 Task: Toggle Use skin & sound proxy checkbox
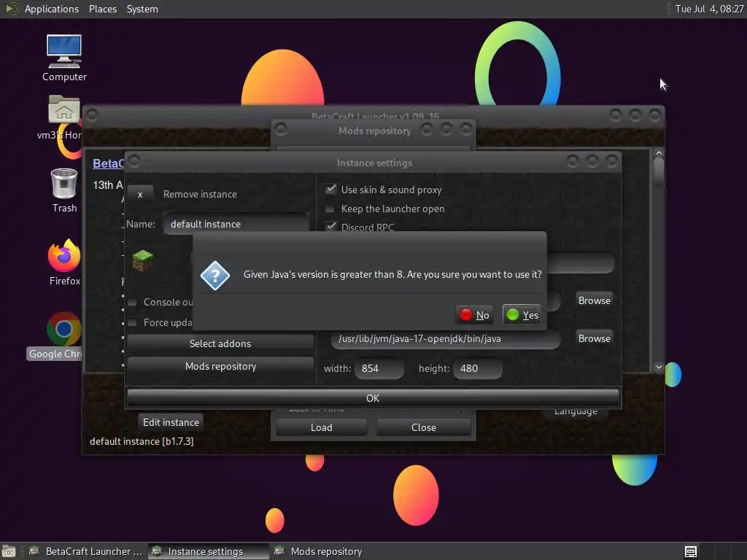pyautogui.click(x=330, y=189)
